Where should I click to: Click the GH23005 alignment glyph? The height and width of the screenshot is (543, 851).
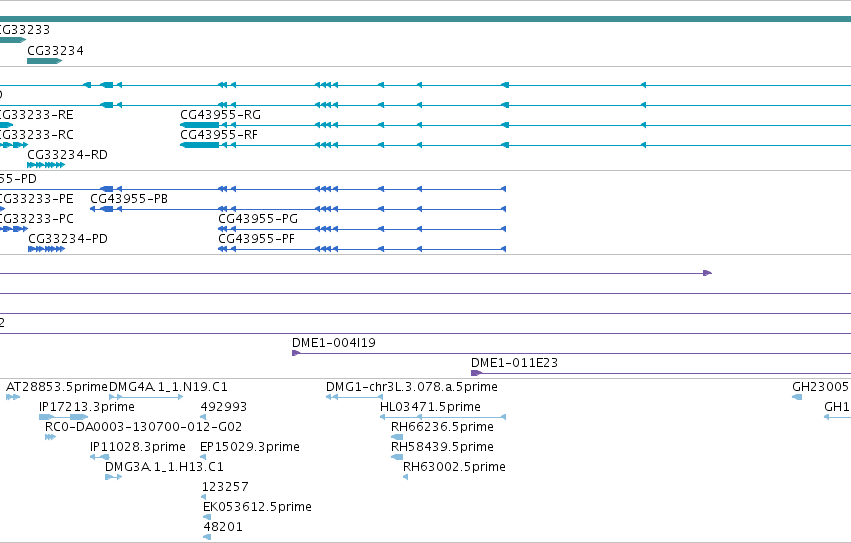click(x=797, y=397)
